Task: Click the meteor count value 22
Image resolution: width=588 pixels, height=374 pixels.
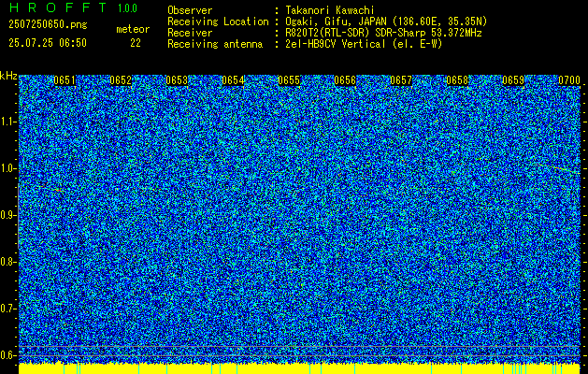Action: [x=136, y=43]
